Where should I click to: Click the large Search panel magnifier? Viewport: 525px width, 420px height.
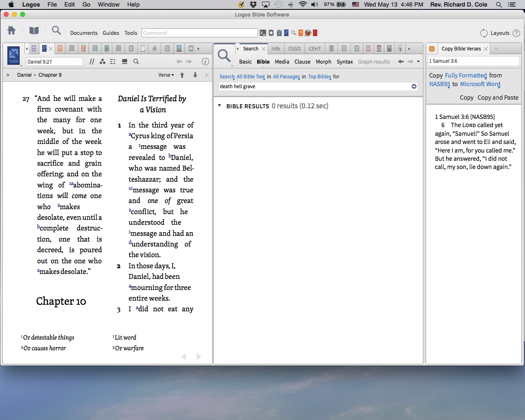click(x=224, y=55)
